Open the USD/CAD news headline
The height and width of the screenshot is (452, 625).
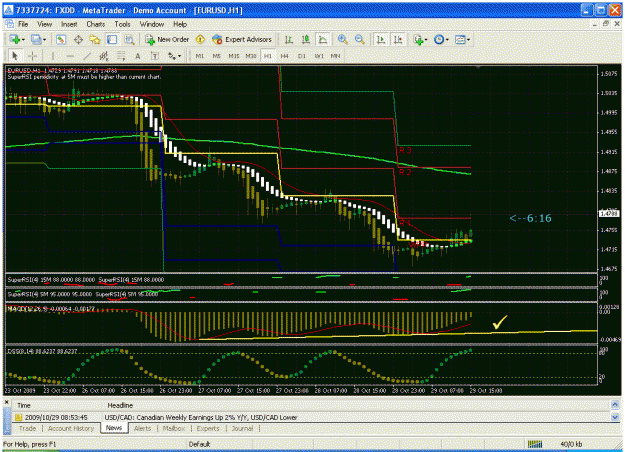point(201,417)
